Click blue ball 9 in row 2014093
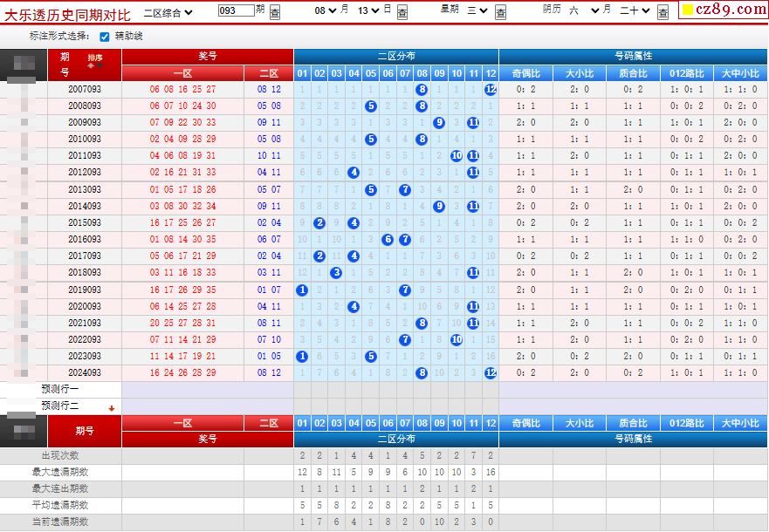769x532 pixels. [x=439, y=207]
